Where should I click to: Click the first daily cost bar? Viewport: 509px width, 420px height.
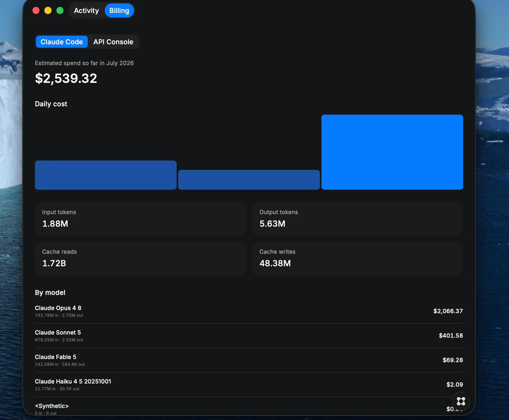click(106, 175)
